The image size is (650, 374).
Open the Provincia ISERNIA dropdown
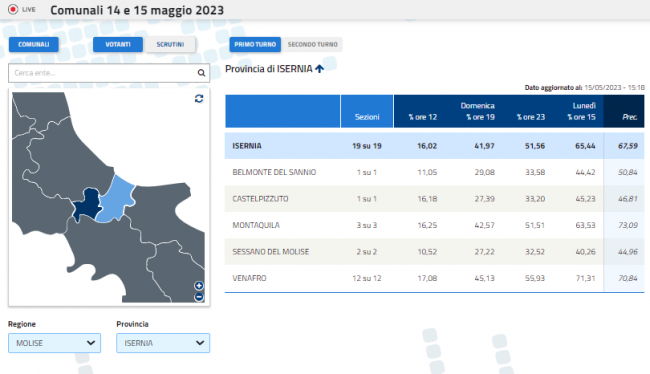click(163, 343)
